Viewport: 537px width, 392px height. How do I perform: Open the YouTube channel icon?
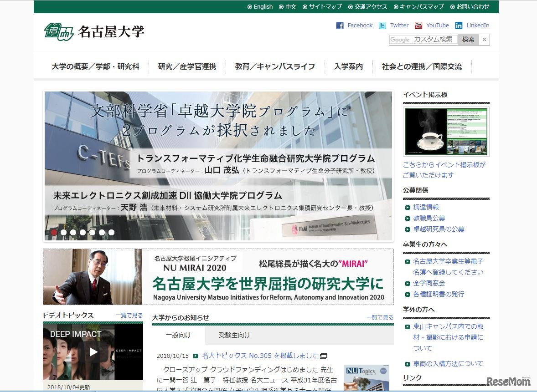(x=418, y=25)
